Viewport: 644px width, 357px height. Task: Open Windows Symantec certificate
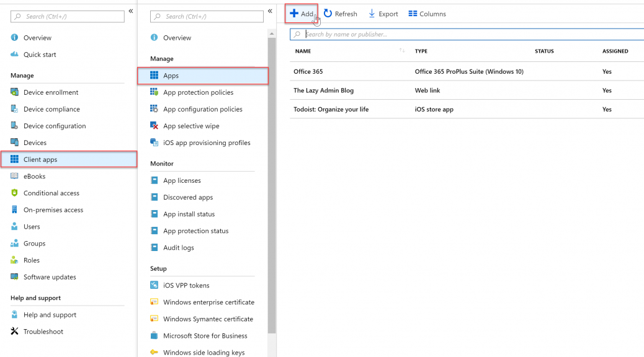pyautogui.click(x=208, y=319)
